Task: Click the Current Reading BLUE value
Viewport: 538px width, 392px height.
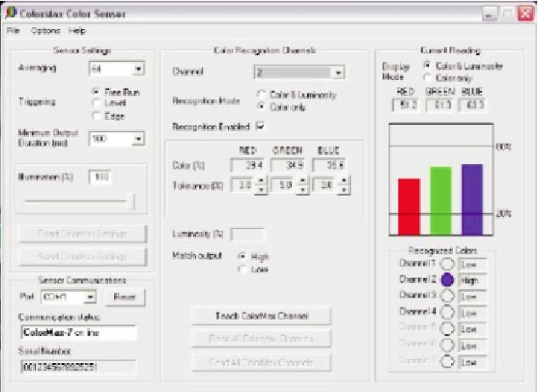Action: (472, 105)
